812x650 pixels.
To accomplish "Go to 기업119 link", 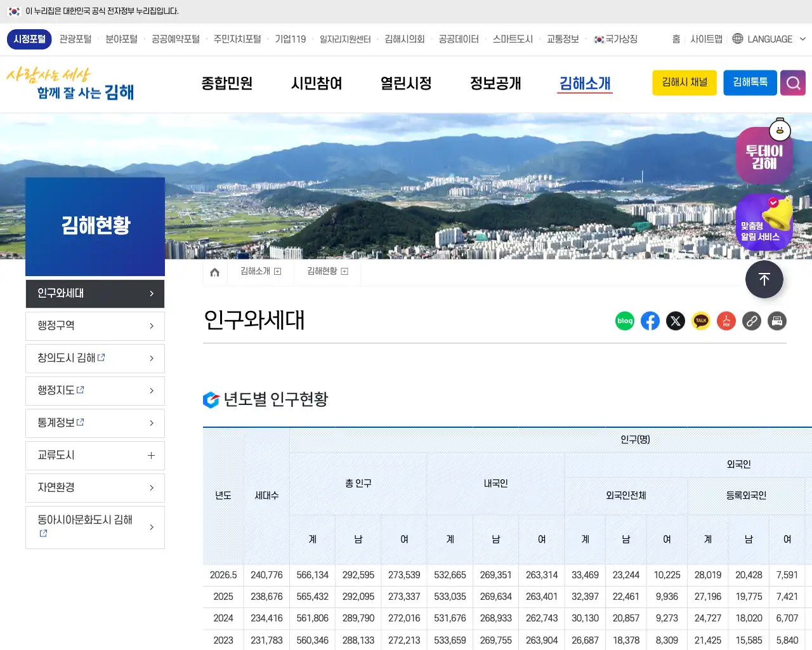I will [x=291, y=39].
